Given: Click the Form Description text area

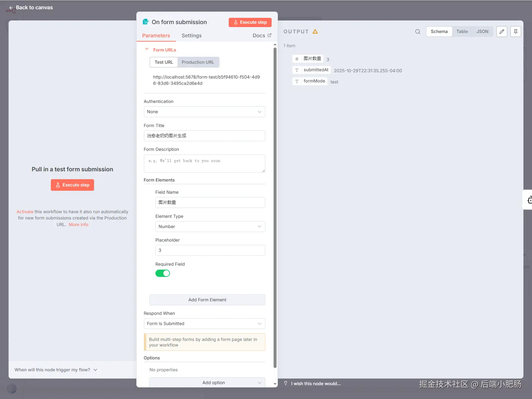Looking at the screenshot, I should [204, 163].
